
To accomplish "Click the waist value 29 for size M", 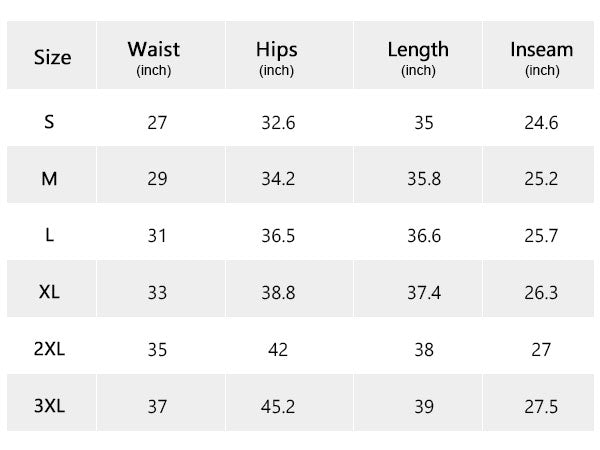I will point(156,180).
